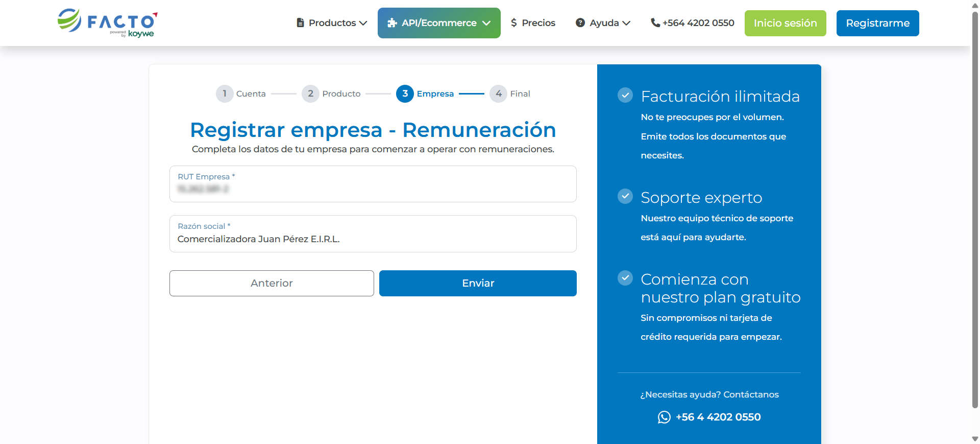The width and height of the screenshot is (980, 444).
Task: Click the +56 4 4202 0550 WhatsApp number
Action: (x=718, y=417)
